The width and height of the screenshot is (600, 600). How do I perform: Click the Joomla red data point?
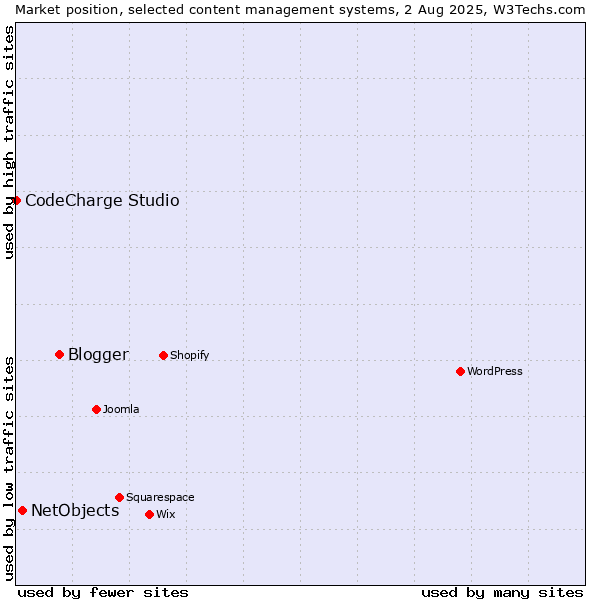(96, 409)
